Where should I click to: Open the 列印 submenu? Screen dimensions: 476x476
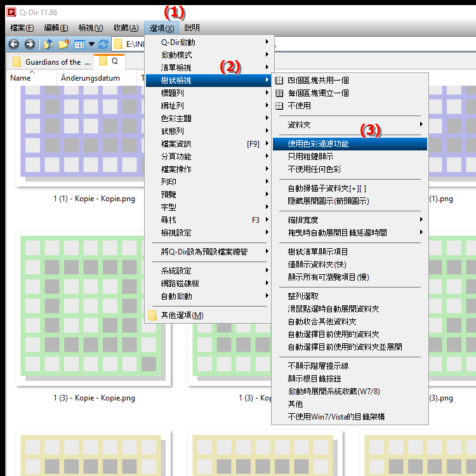[209, 182]
